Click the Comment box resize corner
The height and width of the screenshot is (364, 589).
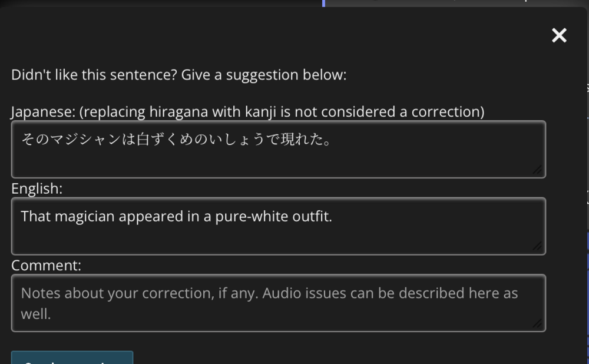pyautogui.click(x=537, y=323)
